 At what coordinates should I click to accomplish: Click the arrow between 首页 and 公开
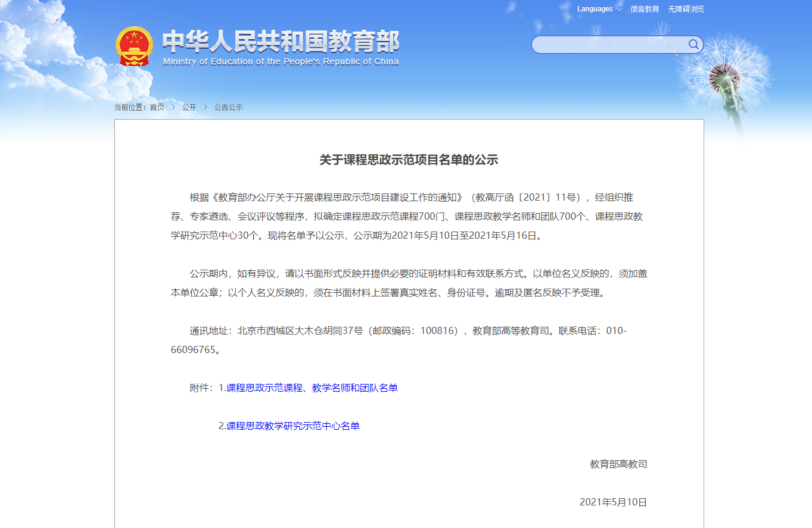pos(173,107)
